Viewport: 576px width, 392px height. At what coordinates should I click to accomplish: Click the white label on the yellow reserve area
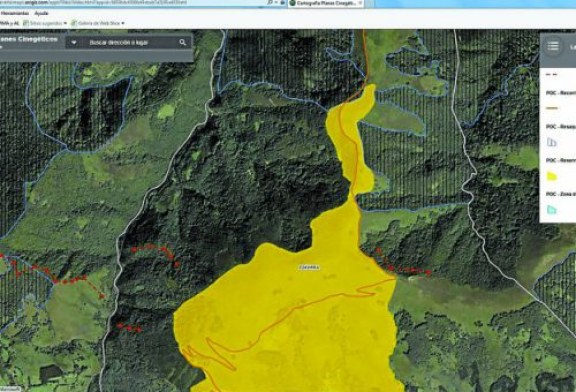pyautogui.click(x=309, y=267)
